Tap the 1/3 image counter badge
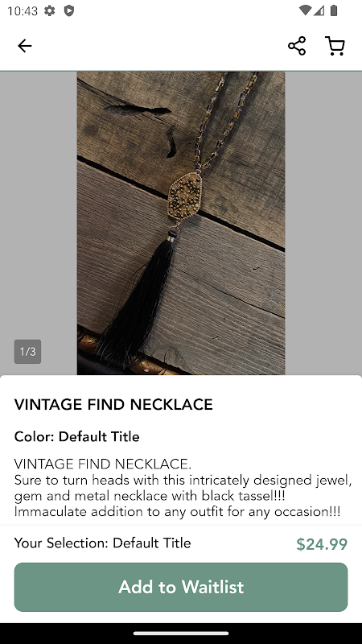The height and width of the screenshot is (644, 362). [x=27, y=352]
